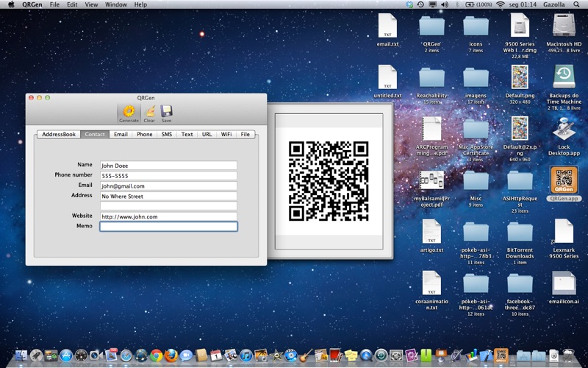Open the Apple menu
The image size is (588, 368).
[x=11, y=4]
